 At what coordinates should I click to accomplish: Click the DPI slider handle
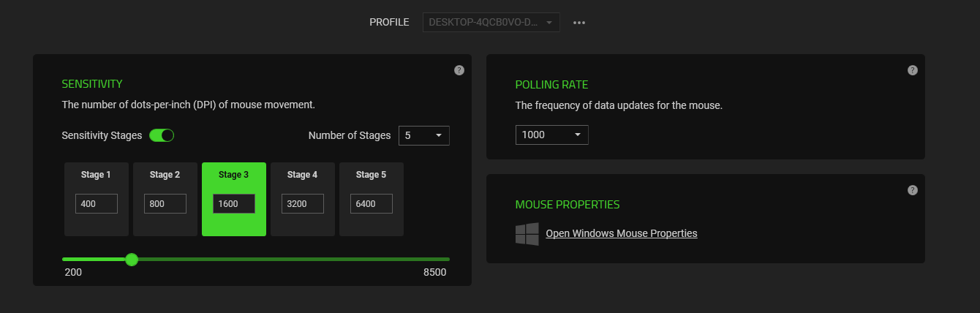pyautogui.click(x=132, y=259)
